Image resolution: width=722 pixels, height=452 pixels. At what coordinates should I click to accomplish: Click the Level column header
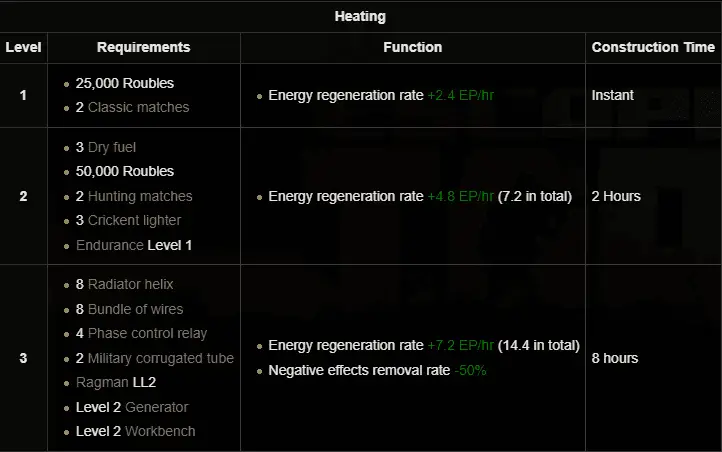23,47
